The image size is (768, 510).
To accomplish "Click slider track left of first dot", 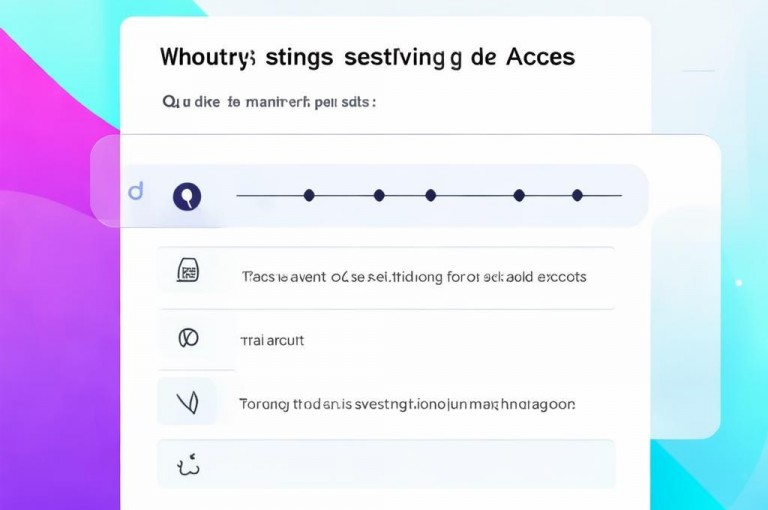I will pos(270,195).
